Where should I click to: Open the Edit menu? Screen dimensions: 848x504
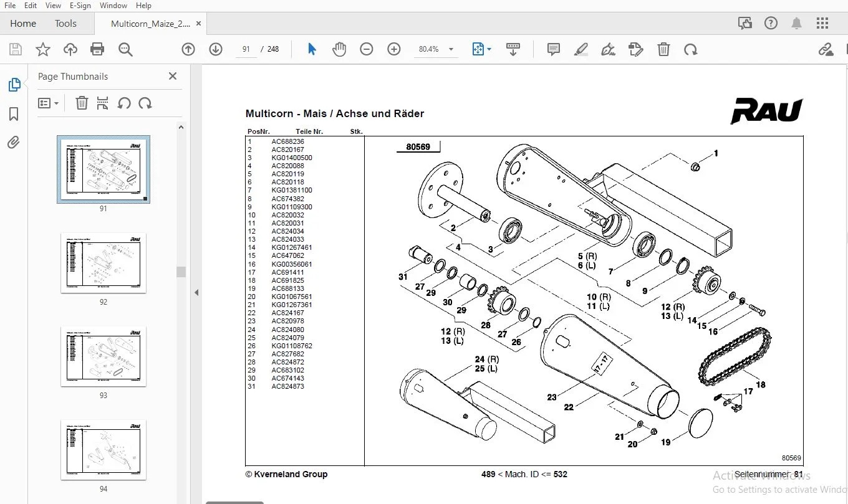pyautogui.click(x=31, y=6)
